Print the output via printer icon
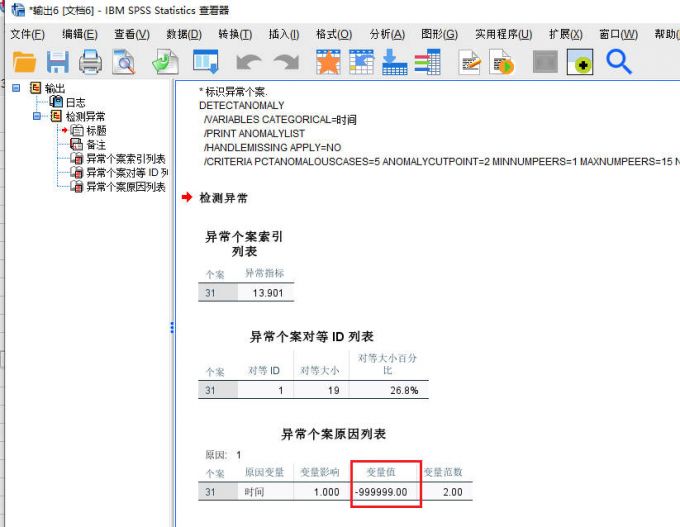This screenshot has height=527, width=680. (x=90, y=62)
